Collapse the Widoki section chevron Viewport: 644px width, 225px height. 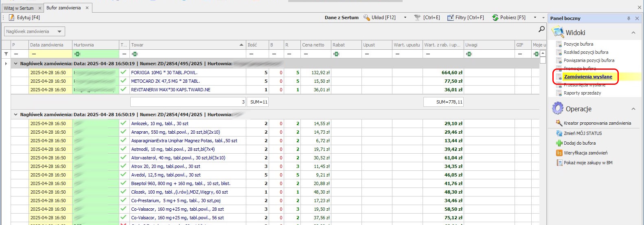pyautogui.click(x=633, y=33)
